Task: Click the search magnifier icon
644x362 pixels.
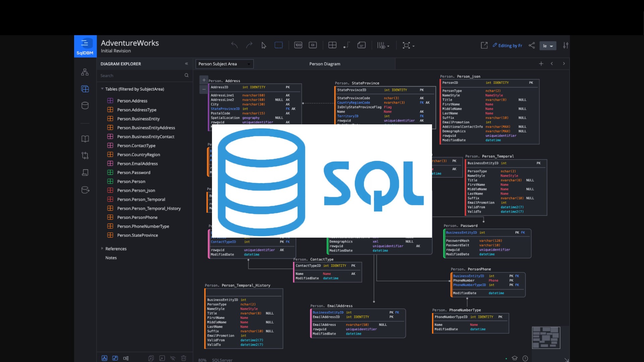Action: pyautogui.click(x=186, y=75)
